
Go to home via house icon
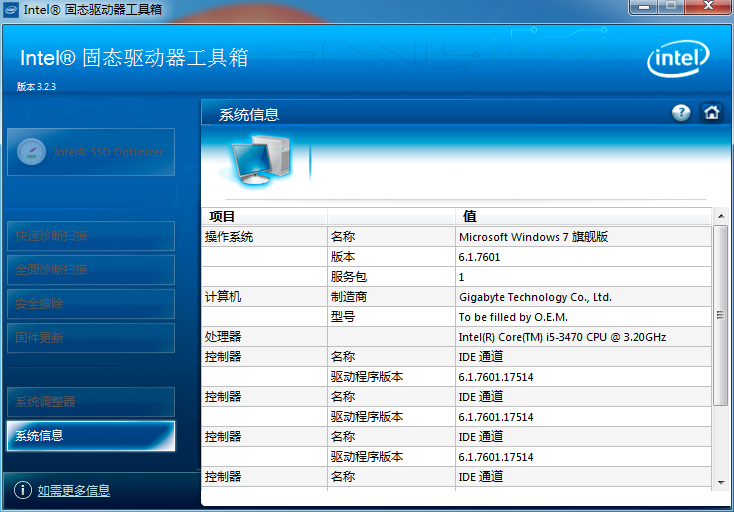(x=711, y=113)
